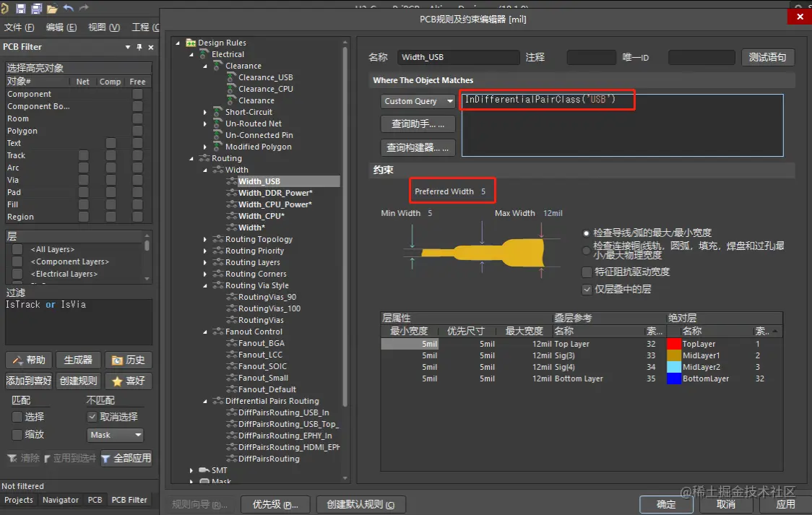Click the Clear (清除) filter button
This screenshot has height=515, width=812.
point(23,458)
